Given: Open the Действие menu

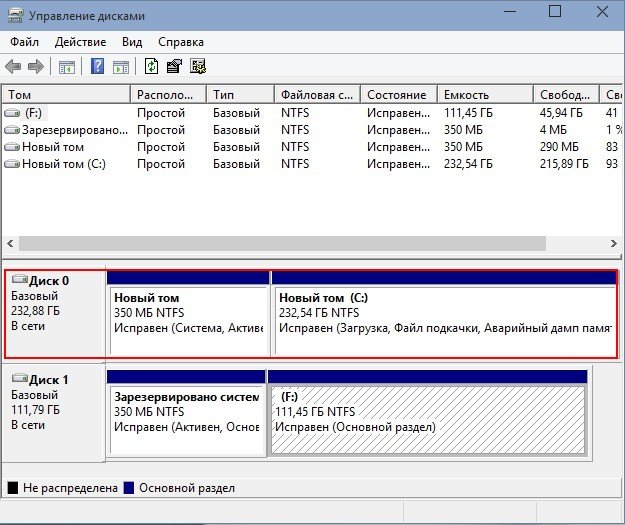Looking at the screenshot, I should (81, 42).
